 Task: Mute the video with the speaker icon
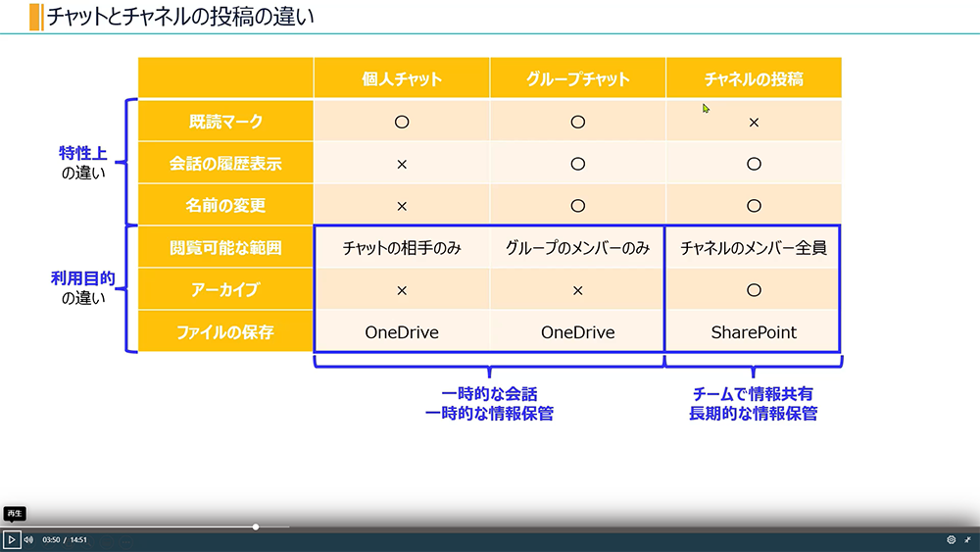(x=28, y=539)
